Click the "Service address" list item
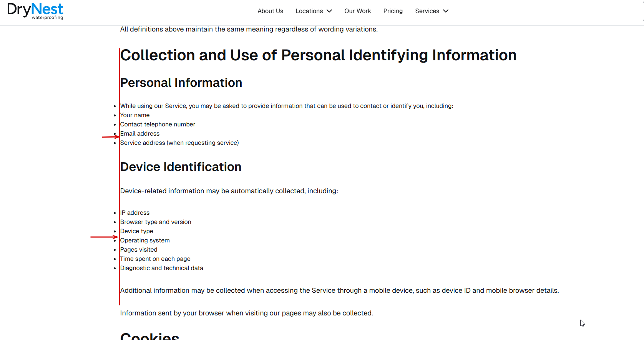 point(179,143)
